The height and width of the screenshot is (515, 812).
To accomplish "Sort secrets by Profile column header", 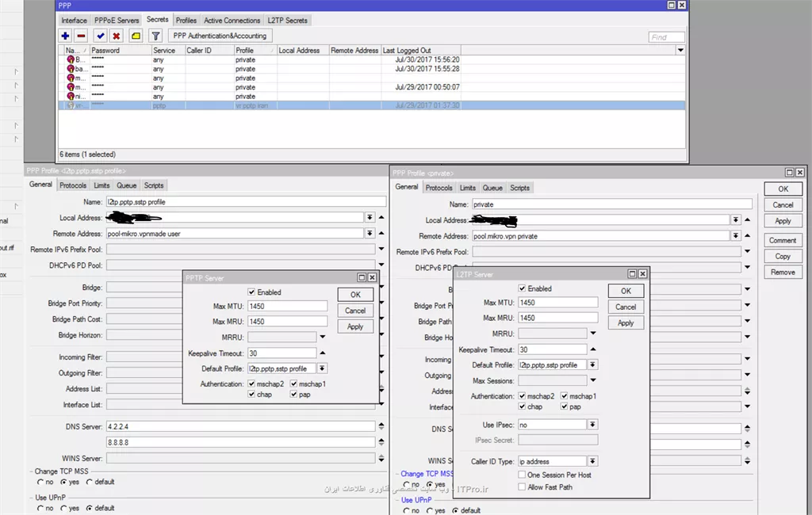I will click(x=255, y=50).
